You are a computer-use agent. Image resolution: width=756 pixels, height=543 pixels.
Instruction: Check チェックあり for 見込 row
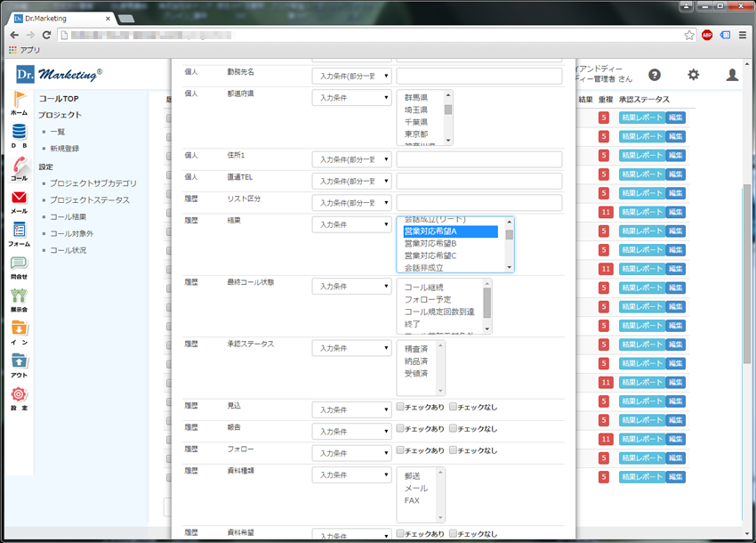400,407
